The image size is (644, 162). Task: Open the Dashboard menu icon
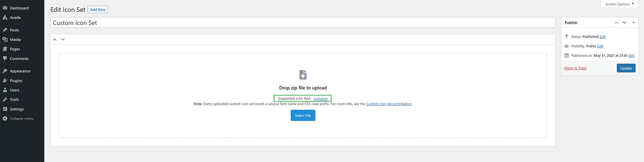[x=5, y=8]
